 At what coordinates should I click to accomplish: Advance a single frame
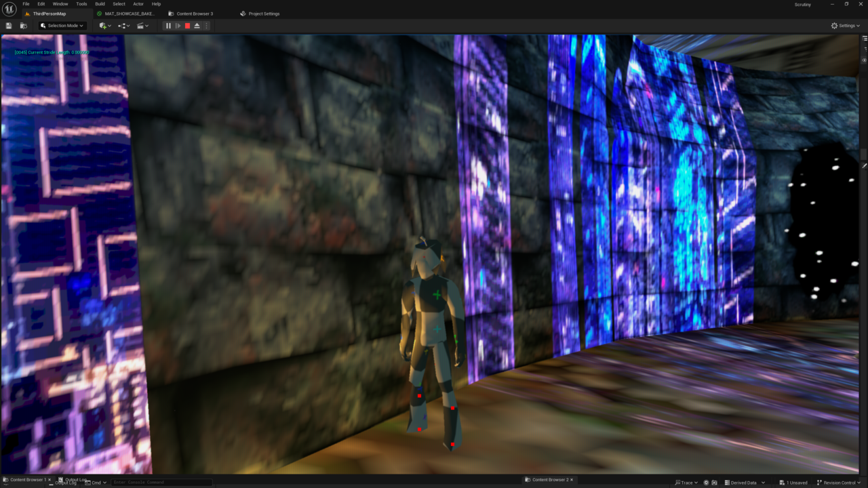click(178, 26)
